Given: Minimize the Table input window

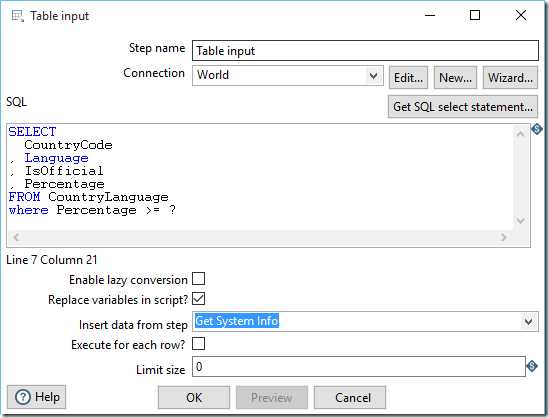Looking at the screenshot, I should click(430, 15).
